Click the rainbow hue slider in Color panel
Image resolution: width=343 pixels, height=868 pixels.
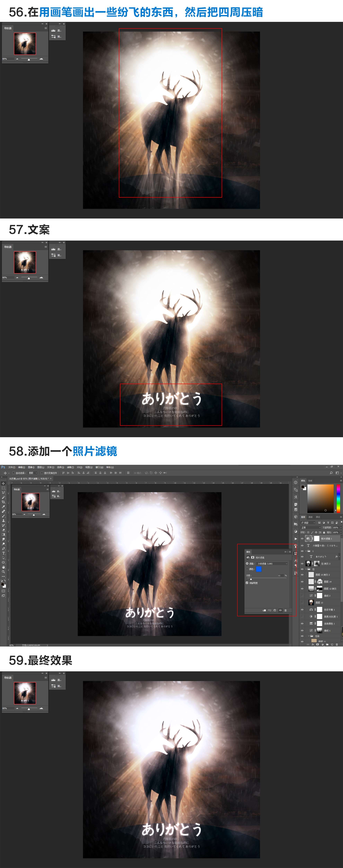pyautogui.click(x=338, y=499)
